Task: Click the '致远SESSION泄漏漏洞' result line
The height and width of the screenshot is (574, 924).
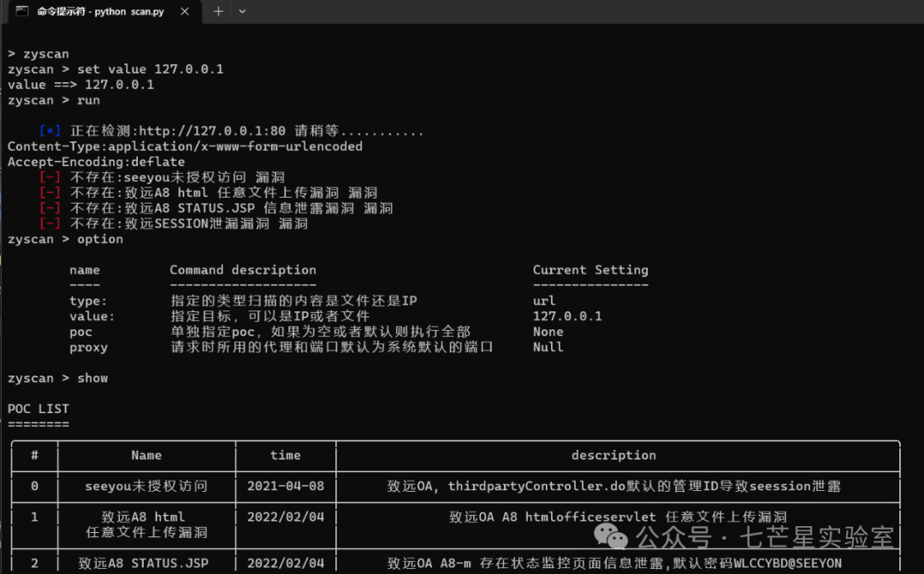Action: (x=174, y=223)
